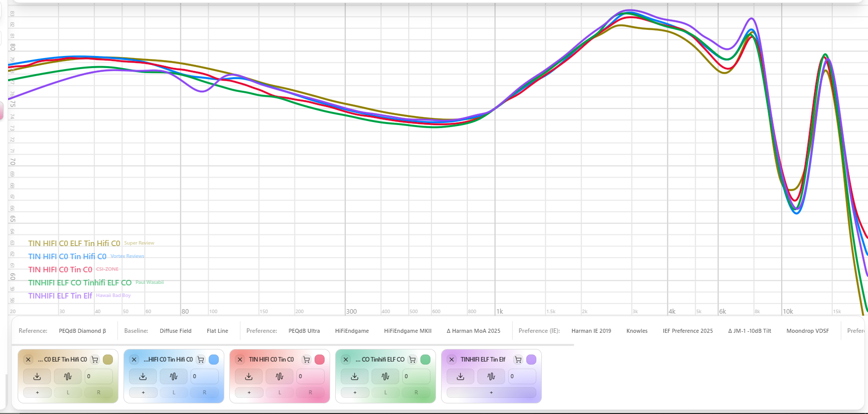Open waveform icon on purple TINHIFI ELF card
This screenshot has width=868, height=414.
(491, 376)
